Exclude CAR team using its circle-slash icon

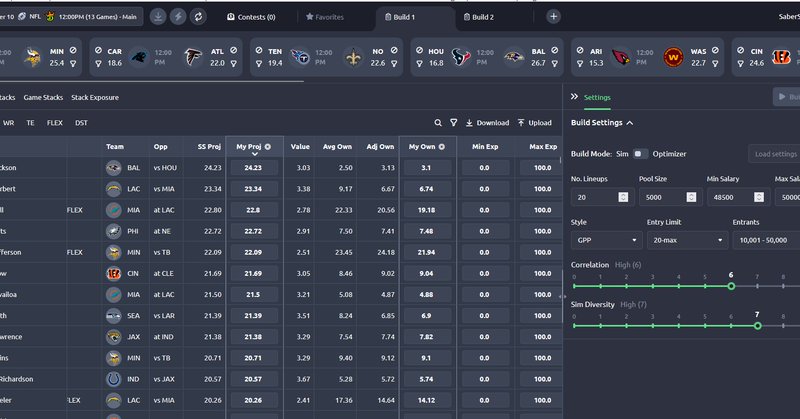(x=98, y=51)
